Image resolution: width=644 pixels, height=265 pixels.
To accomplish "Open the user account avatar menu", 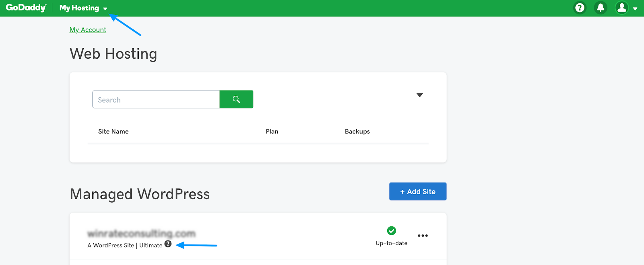I will click(x=622, y=8).
